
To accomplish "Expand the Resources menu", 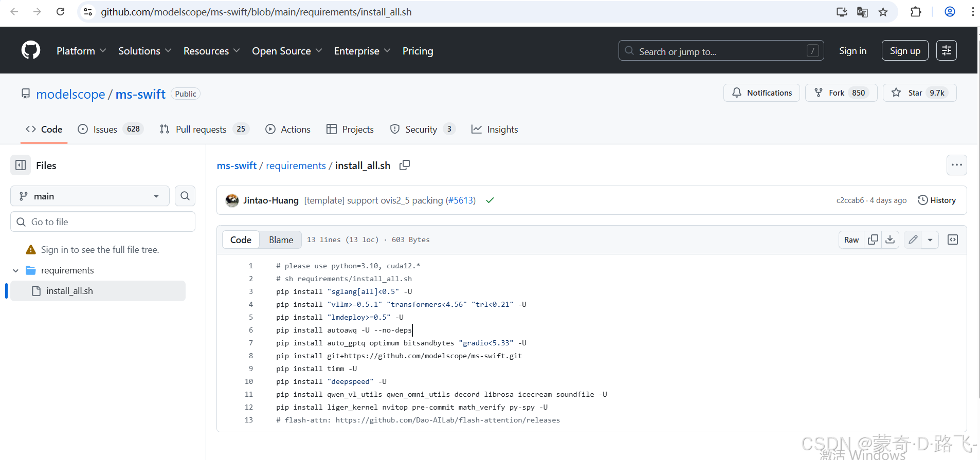I will pyautogui.click(x=212, y=51).
